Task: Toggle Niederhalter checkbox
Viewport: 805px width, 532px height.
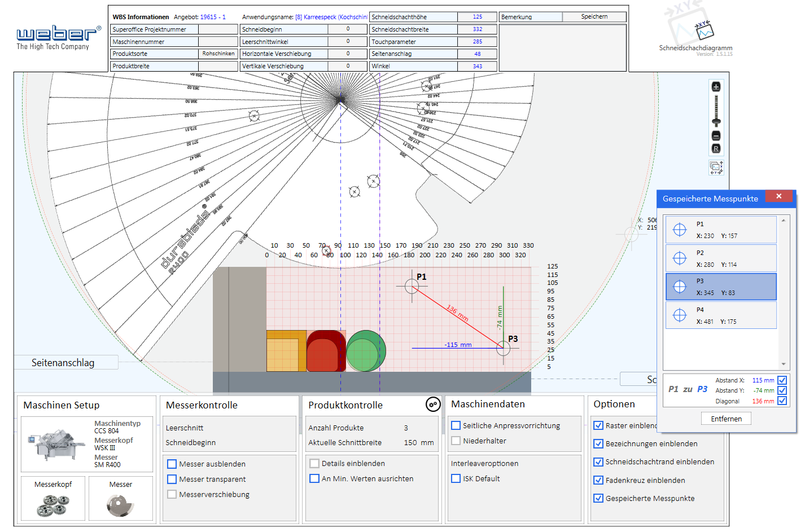Action: tap(456, 441)
